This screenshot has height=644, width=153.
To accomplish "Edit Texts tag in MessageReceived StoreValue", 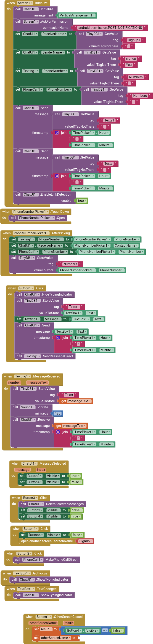I will (x=69, y=395).
